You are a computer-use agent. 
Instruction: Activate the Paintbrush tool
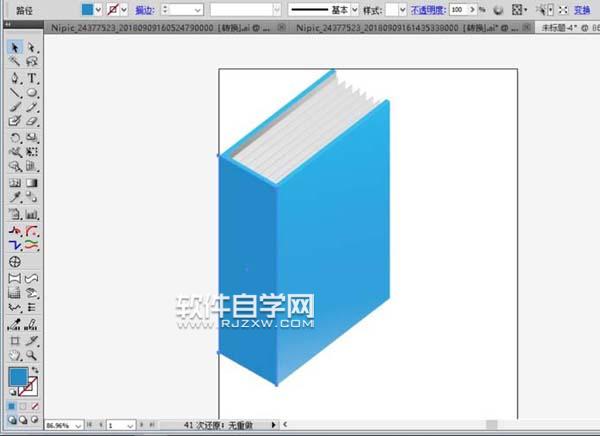[15, 107]
